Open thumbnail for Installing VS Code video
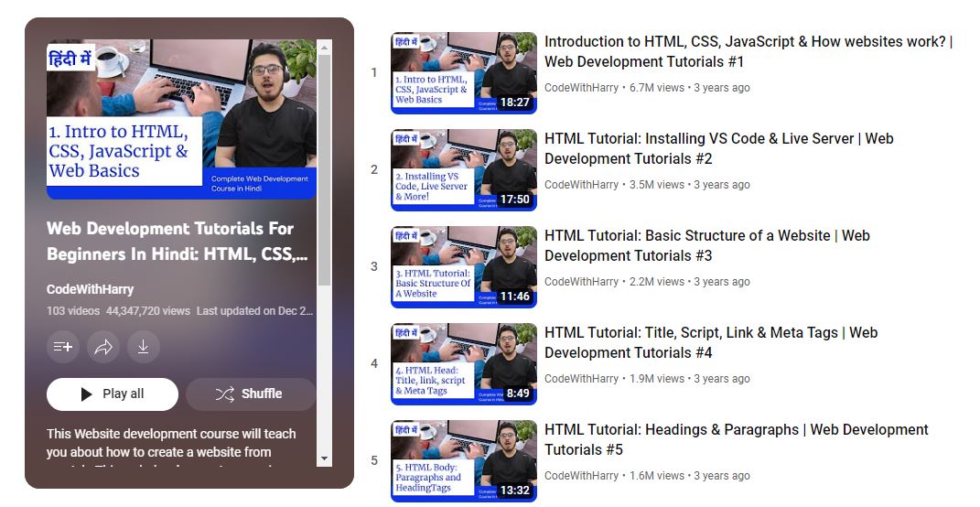The height and width of the screenshot is (507, 980). click(463, 169)
